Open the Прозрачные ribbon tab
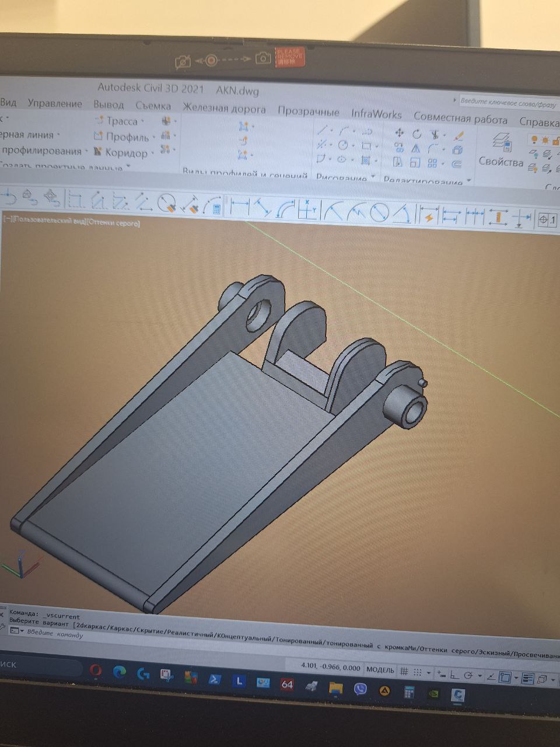560x747 pixels. coord(309,111)
